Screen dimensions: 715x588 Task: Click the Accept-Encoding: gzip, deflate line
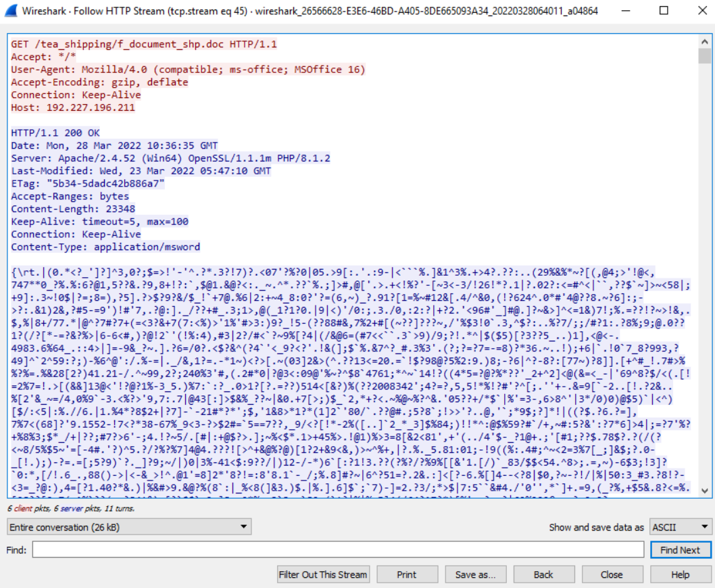[99, 82]
